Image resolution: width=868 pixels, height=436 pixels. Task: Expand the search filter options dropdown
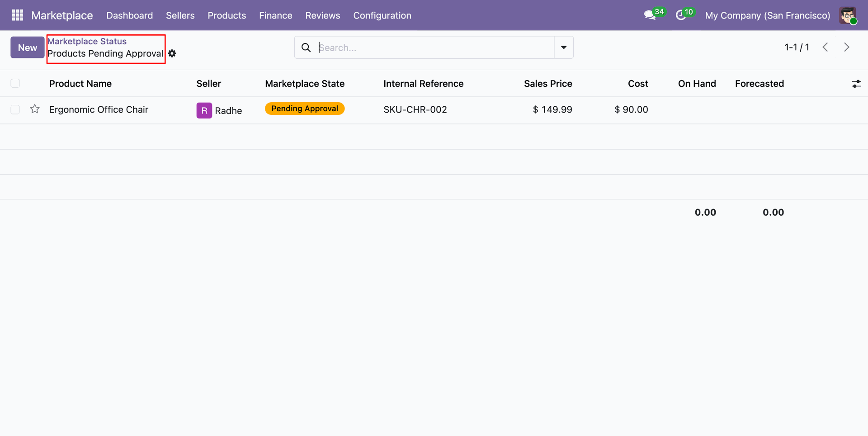[564, 47]
